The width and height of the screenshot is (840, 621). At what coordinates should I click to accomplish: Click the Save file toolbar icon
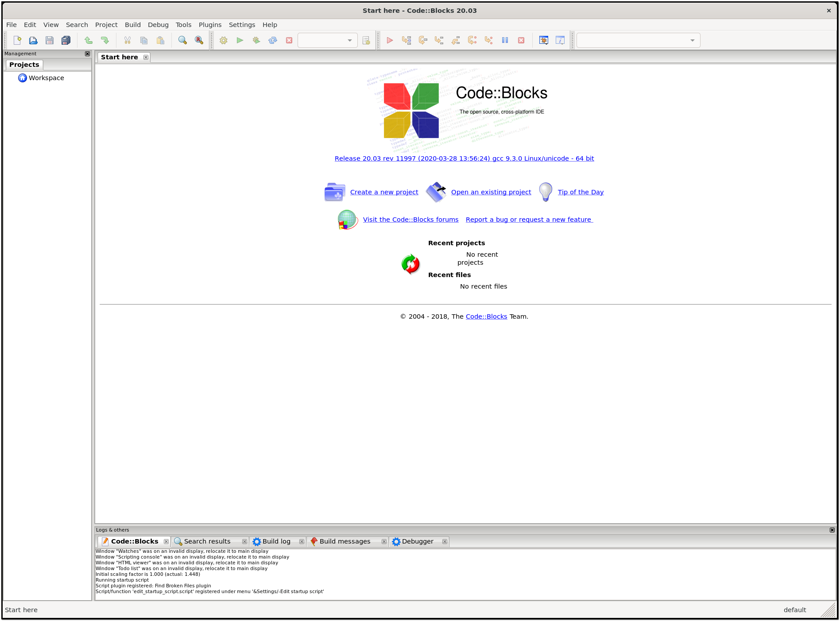(50, 40)
